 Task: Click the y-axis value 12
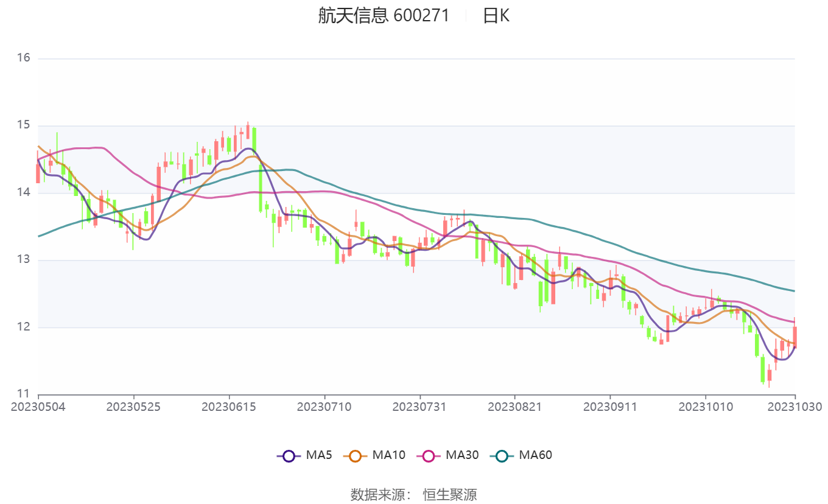[x=24, y=327]
